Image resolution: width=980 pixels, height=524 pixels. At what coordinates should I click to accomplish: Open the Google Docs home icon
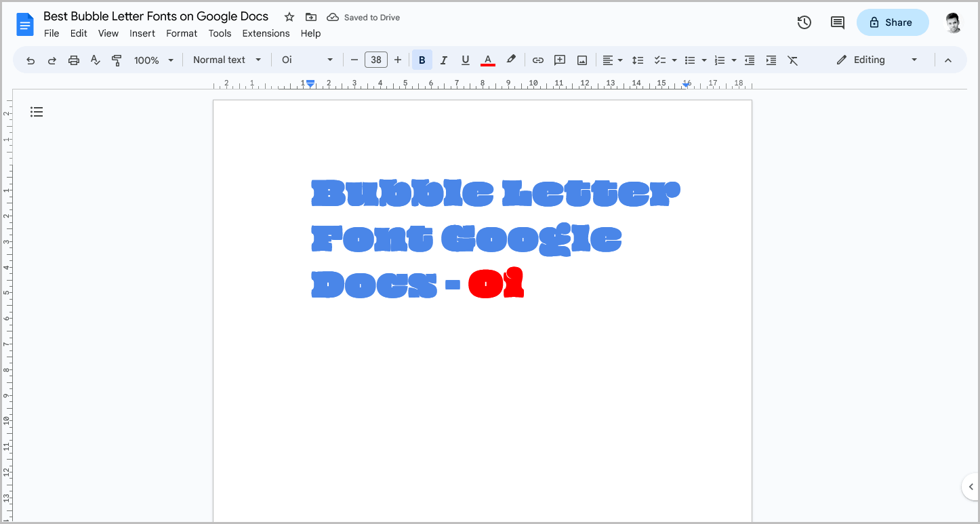(25, 25)
